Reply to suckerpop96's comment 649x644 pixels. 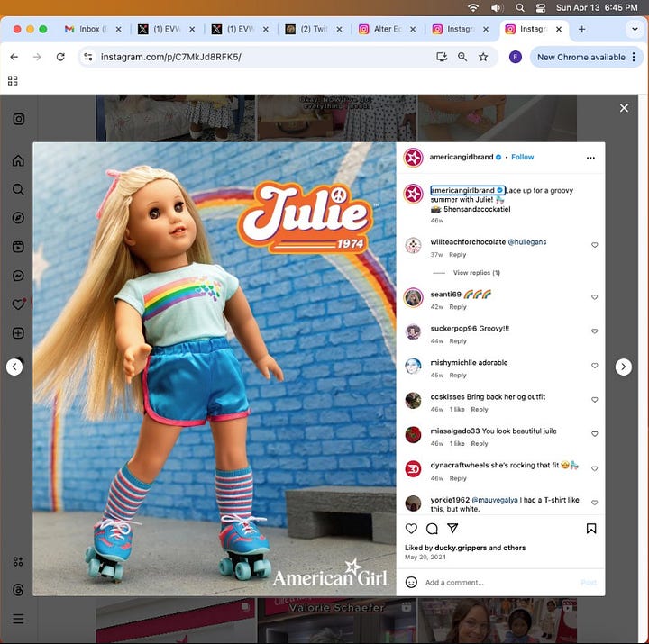pos(458,341)
